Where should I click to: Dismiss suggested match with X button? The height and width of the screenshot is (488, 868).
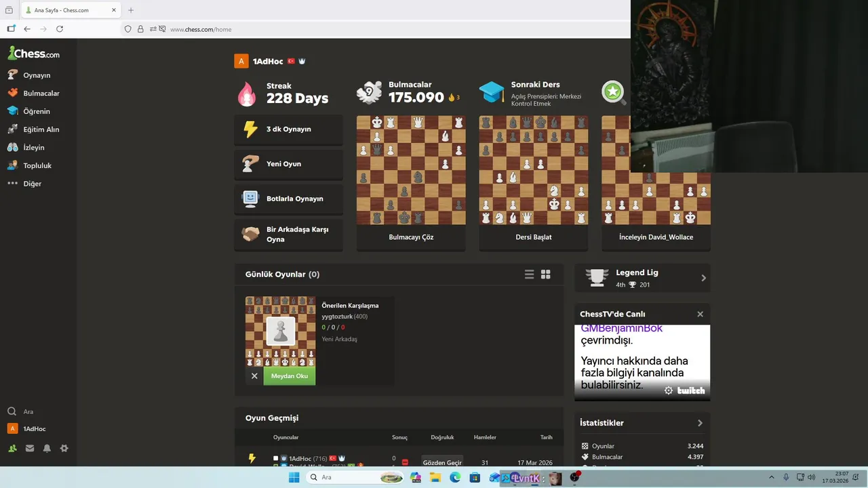pyautogui.click(x=254, y=376)
